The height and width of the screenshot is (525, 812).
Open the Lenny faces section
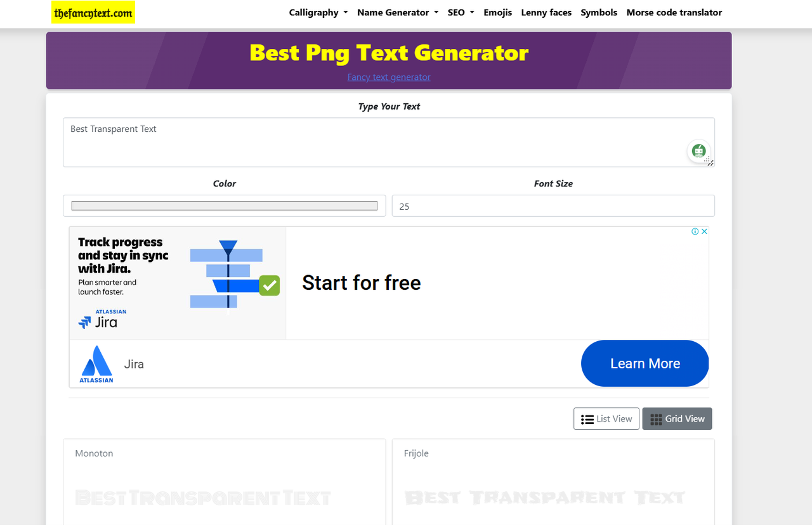click(x=546, y=12)
